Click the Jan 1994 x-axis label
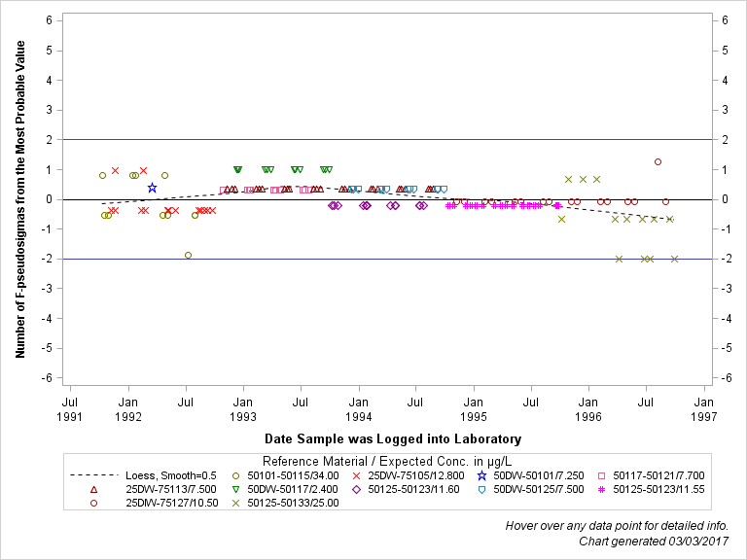 click(359, 409)
